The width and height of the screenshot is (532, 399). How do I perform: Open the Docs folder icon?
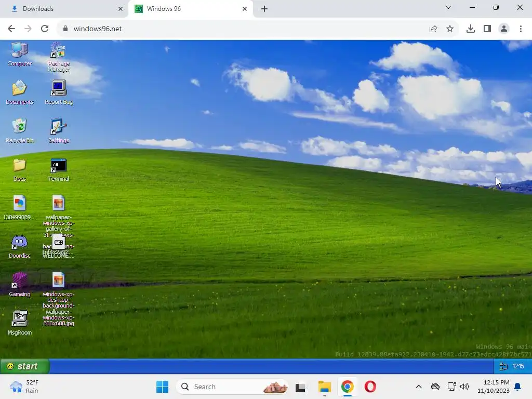tap(20, 170)
